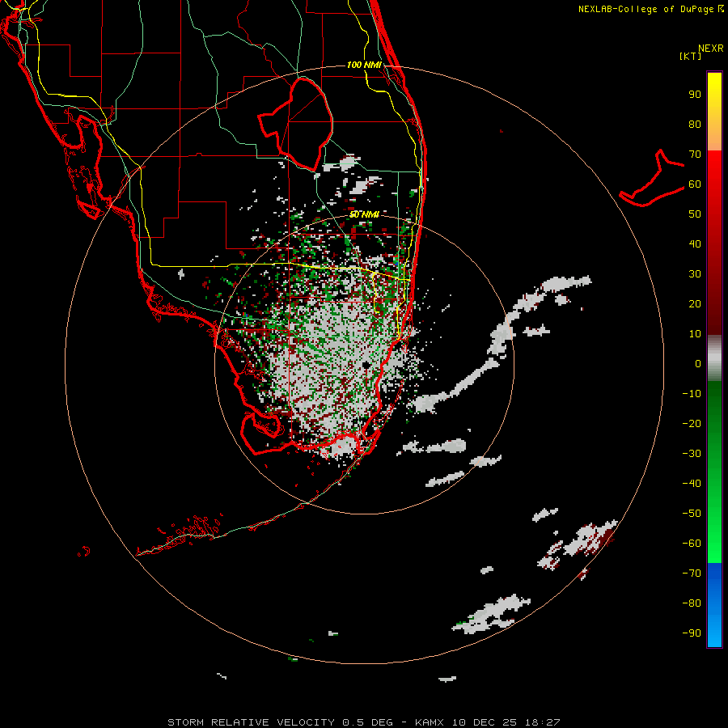
Task: Click the 18:27 timestamp in the caption
Action: click(543, 722)
